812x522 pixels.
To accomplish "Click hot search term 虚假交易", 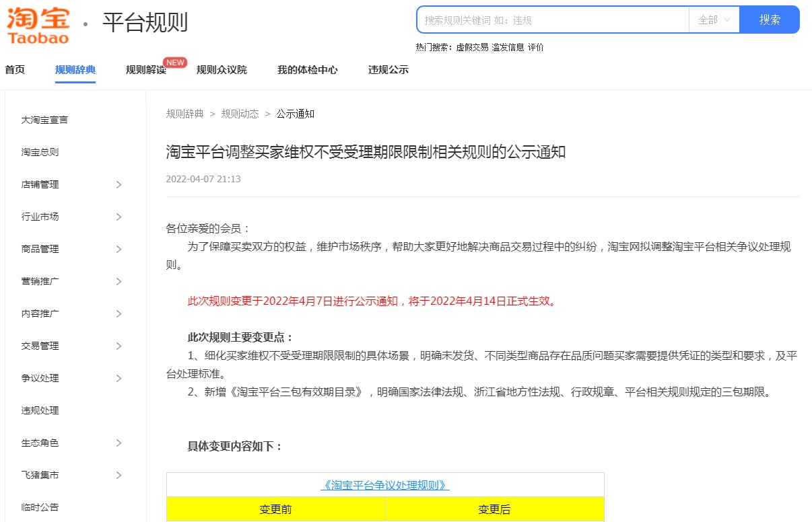I will pos(472,47).
